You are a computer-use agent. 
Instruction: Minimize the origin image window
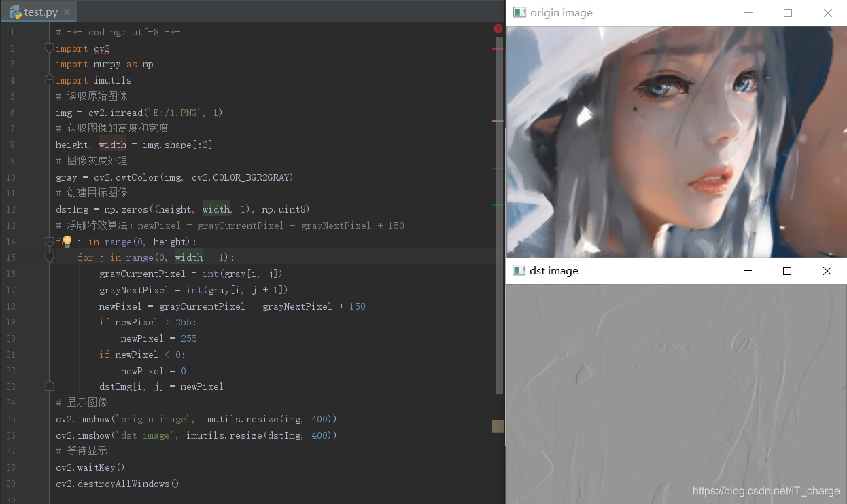pos(748,13)
